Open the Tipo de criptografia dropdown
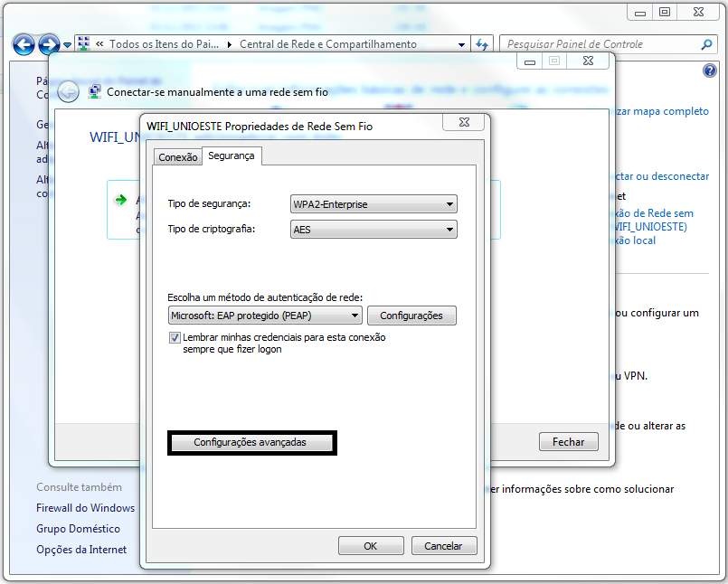The height and width of the screenshot is (584, 728). (373, 230)
